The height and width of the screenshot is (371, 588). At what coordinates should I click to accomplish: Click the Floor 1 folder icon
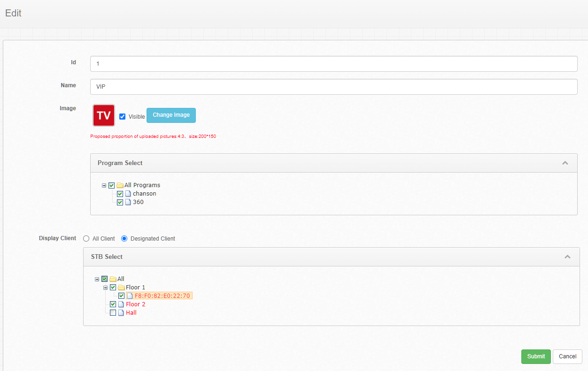pos(121,288)
